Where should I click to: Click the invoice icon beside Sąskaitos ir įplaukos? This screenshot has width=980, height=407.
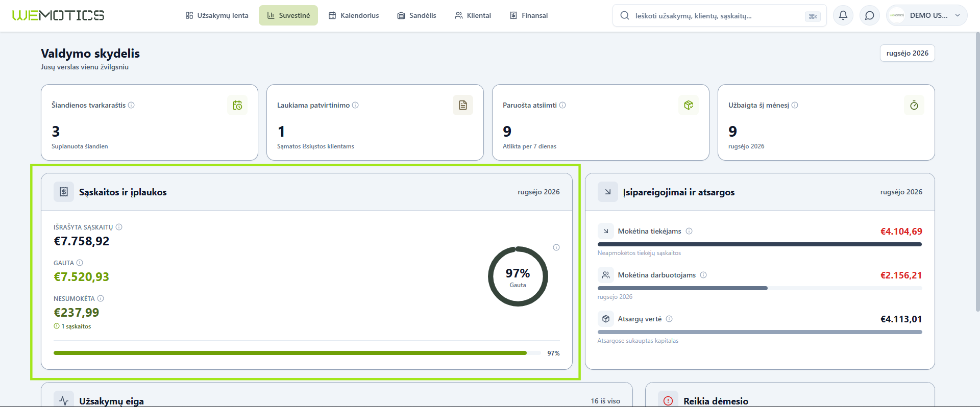64,192
